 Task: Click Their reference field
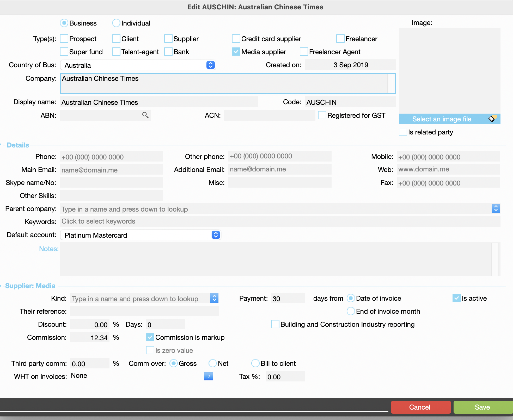pos(145,311)
